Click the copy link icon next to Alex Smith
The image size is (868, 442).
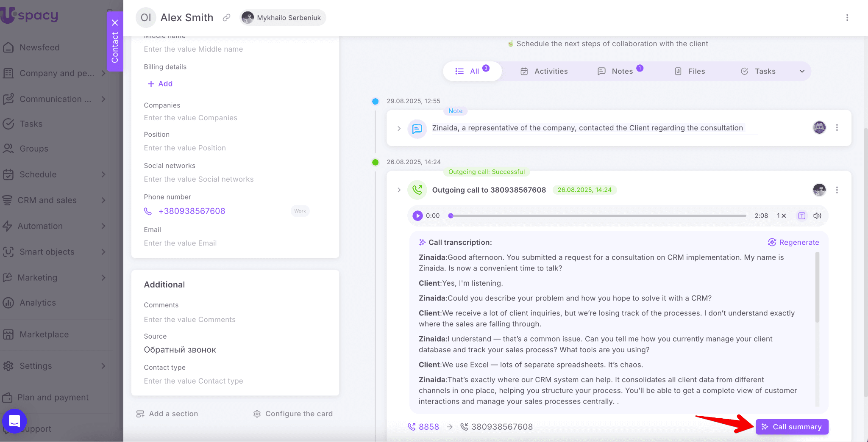click(227, 18)
